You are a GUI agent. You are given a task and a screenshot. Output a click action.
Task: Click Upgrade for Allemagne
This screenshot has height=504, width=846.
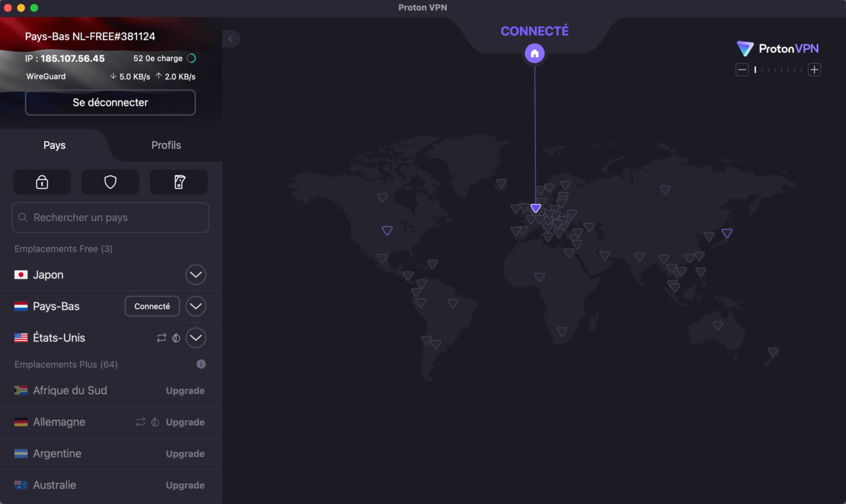[185, 422]
